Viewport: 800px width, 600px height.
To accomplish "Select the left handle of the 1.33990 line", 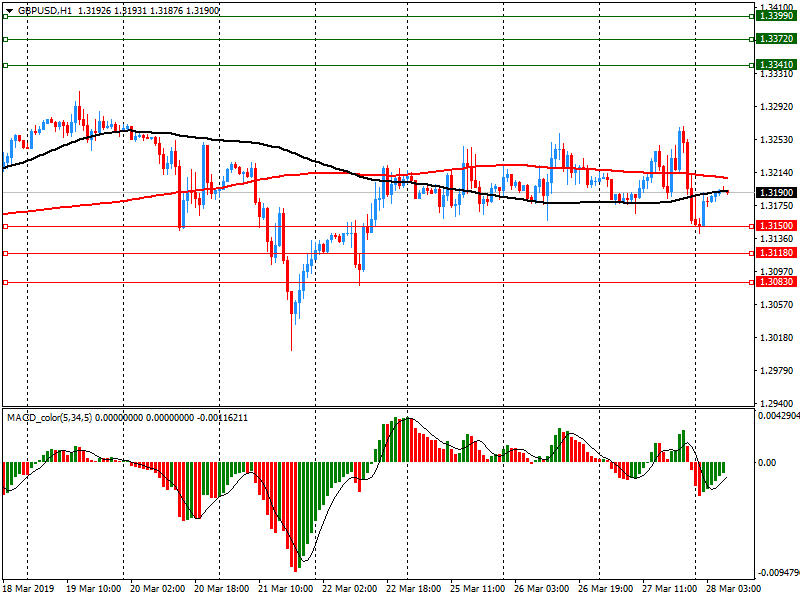I will pos(6,16).
